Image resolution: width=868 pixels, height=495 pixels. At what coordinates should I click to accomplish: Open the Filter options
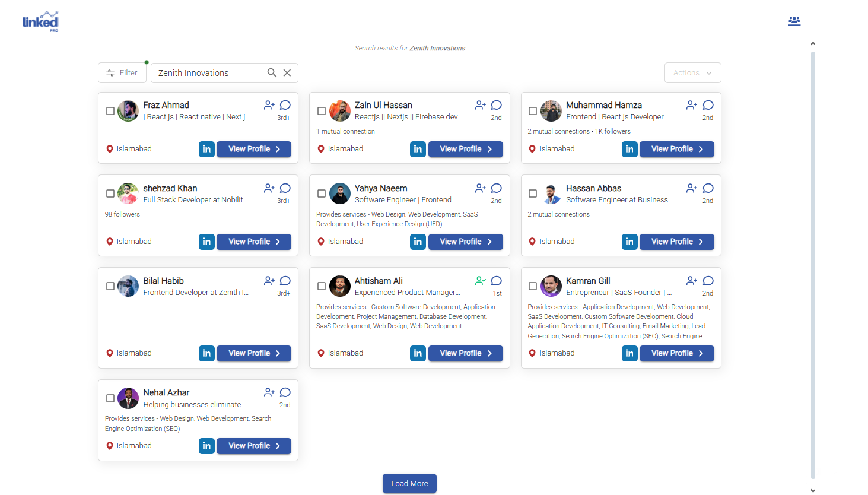point(122,73)
